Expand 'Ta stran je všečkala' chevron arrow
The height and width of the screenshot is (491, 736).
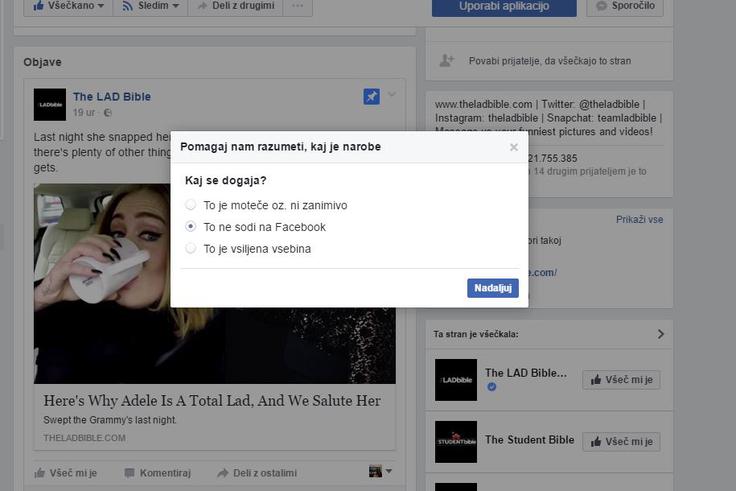pyautogui.click(x=660, y=334)
